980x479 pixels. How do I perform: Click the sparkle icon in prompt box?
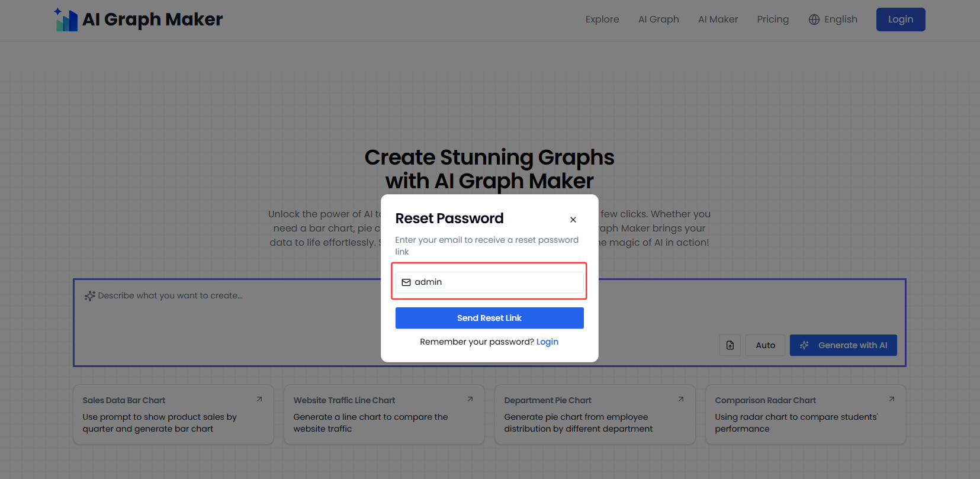90,295
